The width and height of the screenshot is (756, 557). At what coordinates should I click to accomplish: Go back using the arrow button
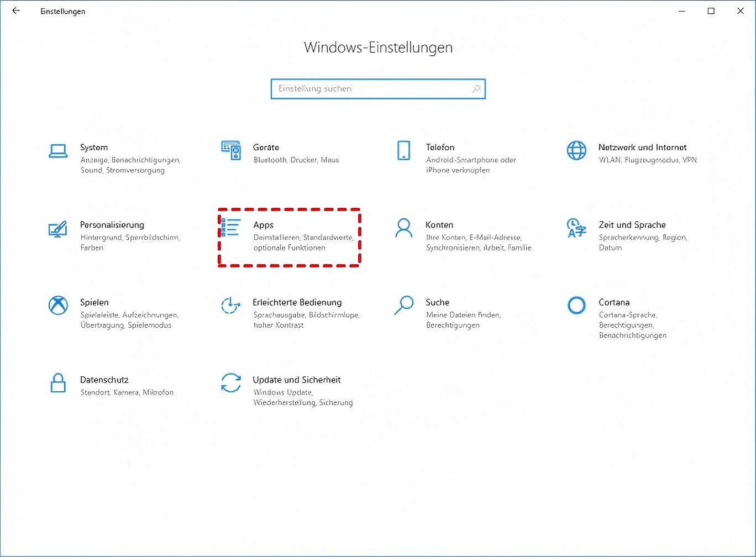click(x=16, y=11)
